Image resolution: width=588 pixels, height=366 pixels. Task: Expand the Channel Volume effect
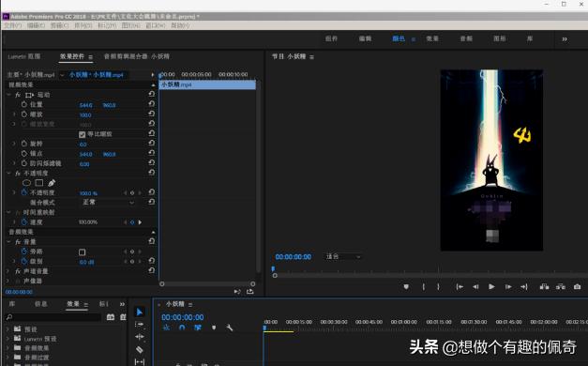click(8, 270)
